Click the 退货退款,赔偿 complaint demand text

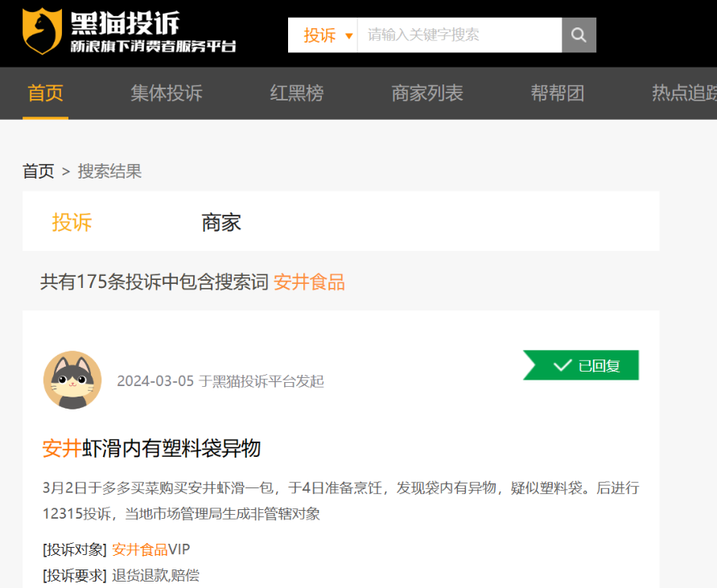[155, 575]
